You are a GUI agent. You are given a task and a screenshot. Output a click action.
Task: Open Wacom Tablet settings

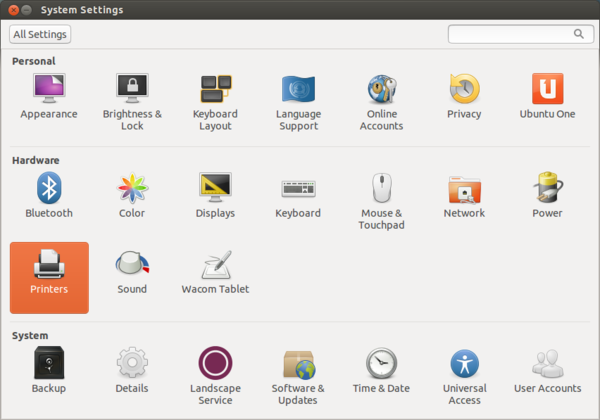tap(215, 272)
